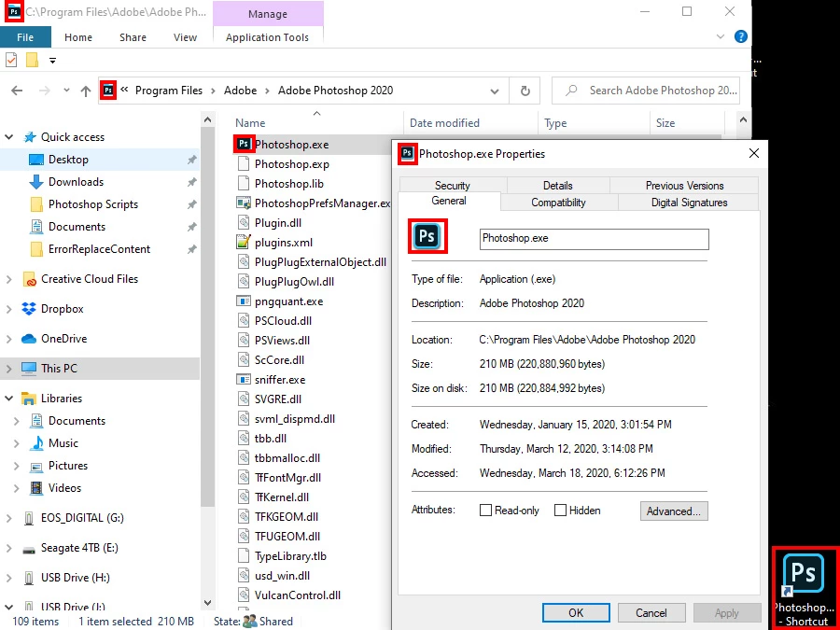Click Adobe in the breadcrumb path
This screenshot has height=630, width=840.
tap(241, 91)
